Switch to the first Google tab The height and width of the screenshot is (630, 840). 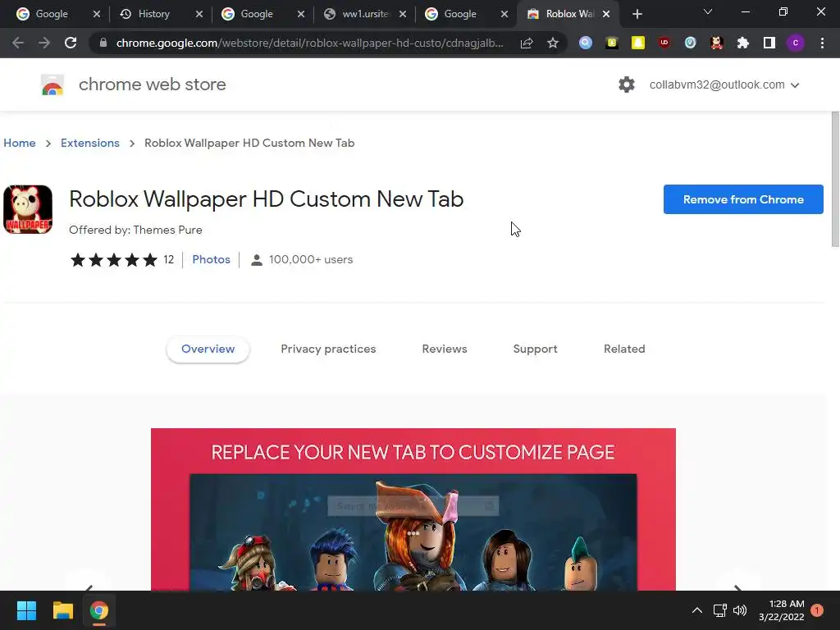pyautogui.click(x=51, y=14)
